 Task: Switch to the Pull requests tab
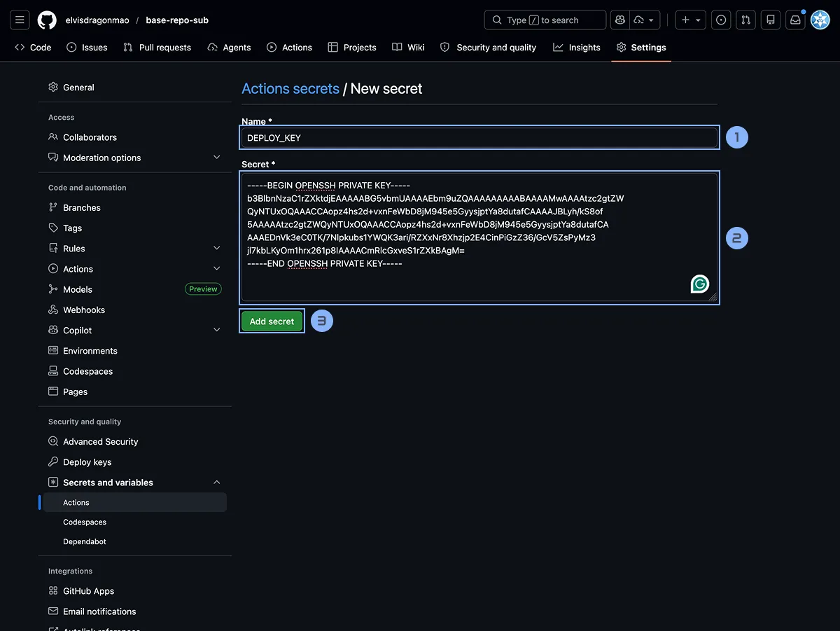pos(157,48)
